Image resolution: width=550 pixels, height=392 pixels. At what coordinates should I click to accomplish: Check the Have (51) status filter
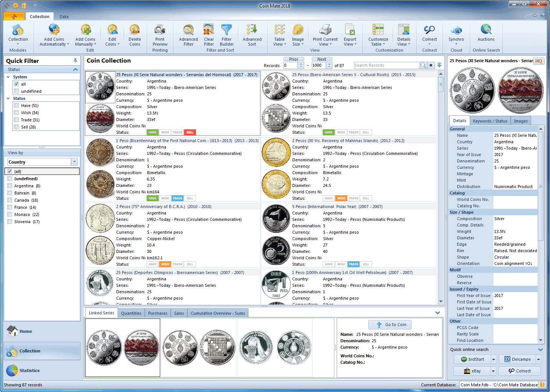17,106
